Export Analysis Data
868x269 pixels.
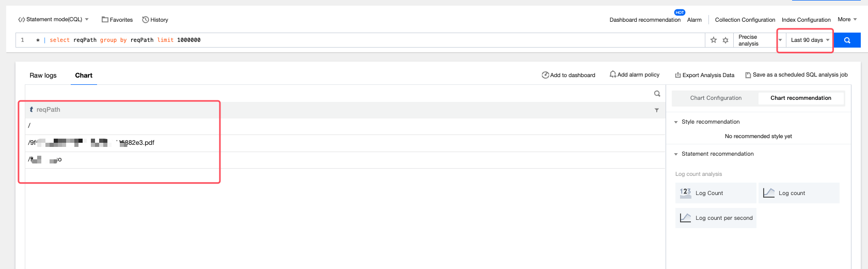tap(705, 75)
